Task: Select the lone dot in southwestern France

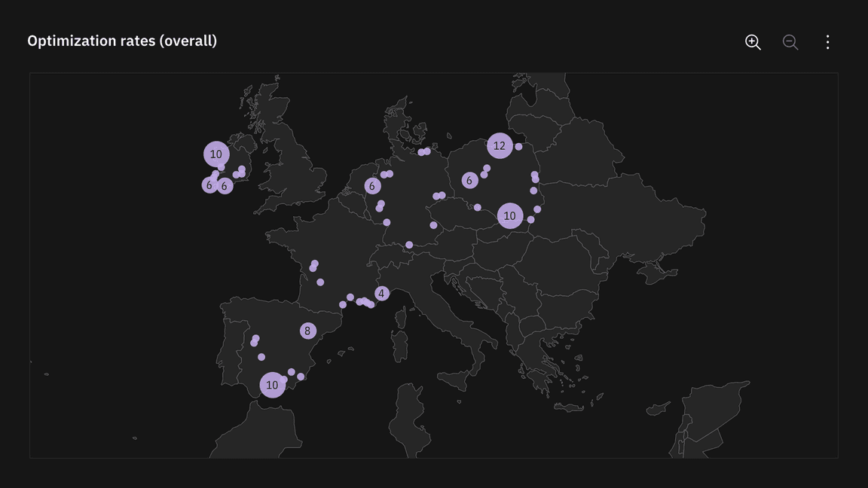Action: pyautogui.click(x=320, y=282)
